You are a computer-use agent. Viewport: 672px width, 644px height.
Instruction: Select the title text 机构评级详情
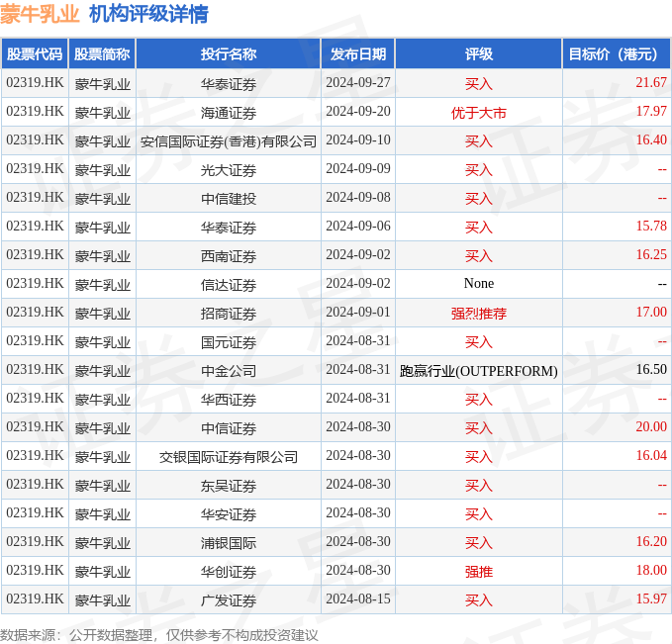pos(148,14)
